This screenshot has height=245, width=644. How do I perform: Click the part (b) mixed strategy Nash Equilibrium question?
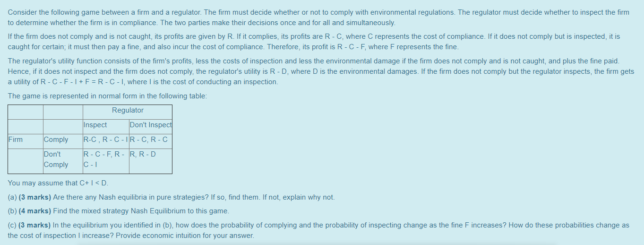click(119, 211)
